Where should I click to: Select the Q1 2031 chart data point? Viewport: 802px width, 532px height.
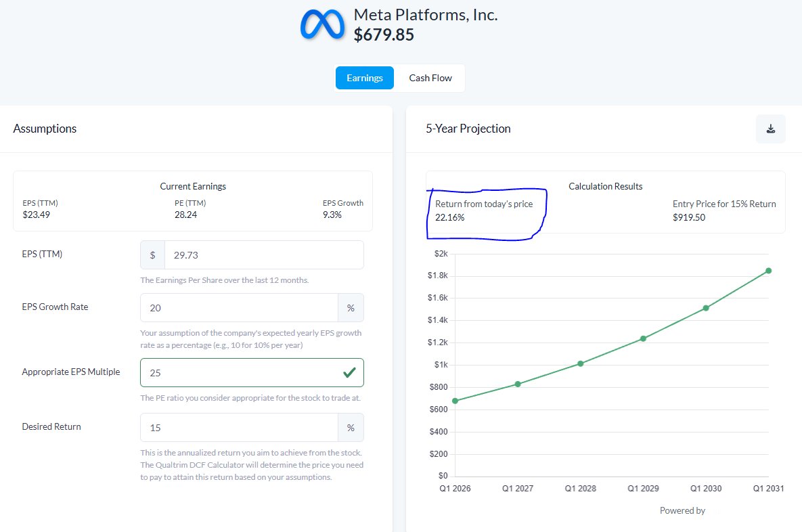[x=768, y=271]
